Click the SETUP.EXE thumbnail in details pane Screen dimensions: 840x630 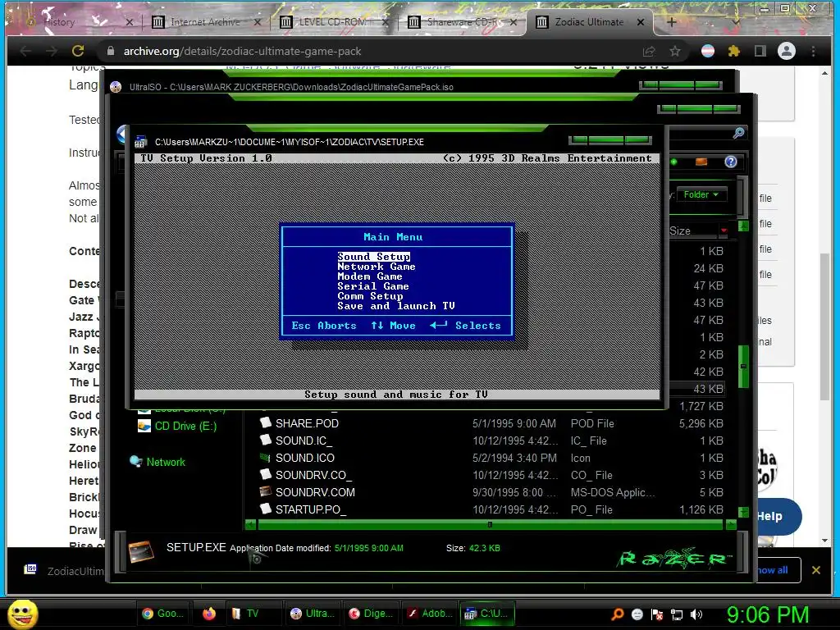tap(141, 551)
